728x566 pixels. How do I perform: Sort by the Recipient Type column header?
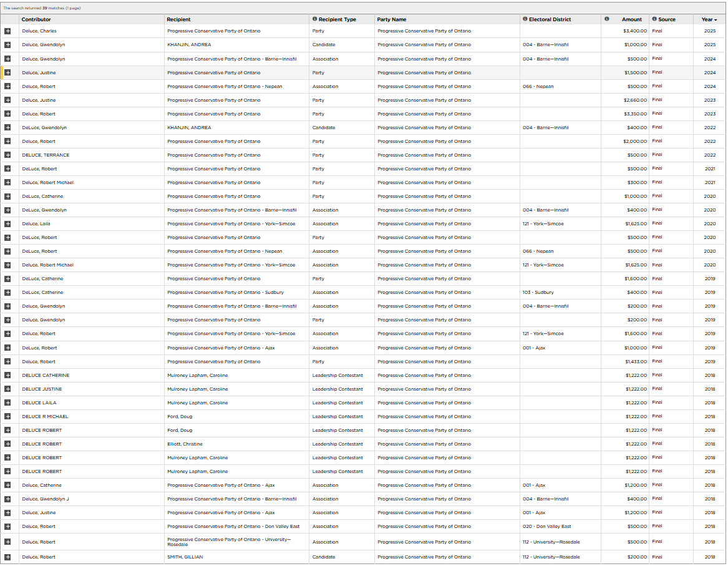337,19
